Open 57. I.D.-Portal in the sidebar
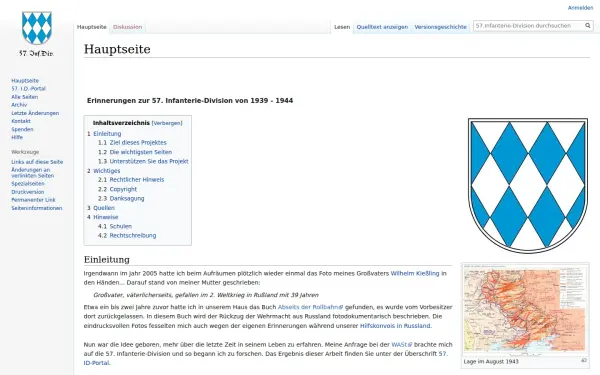 pyautogui.click(x=28, y=88)
